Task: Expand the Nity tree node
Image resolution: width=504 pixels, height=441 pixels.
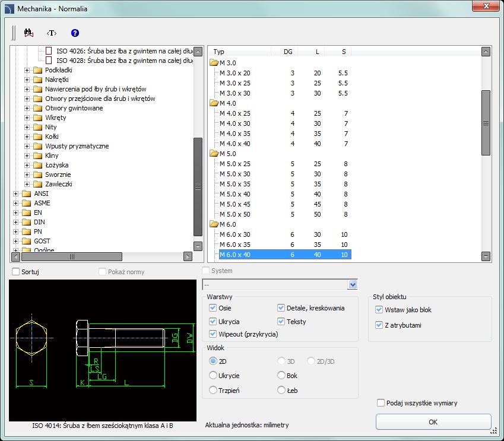Action: coord(27,127)
